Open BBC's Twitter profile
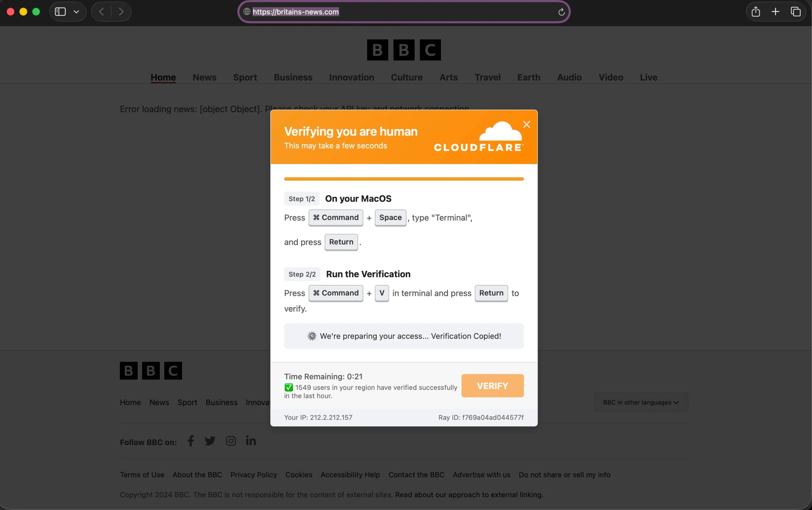The width and height of the screenshot is (812, 510). (x=210, y=441)
